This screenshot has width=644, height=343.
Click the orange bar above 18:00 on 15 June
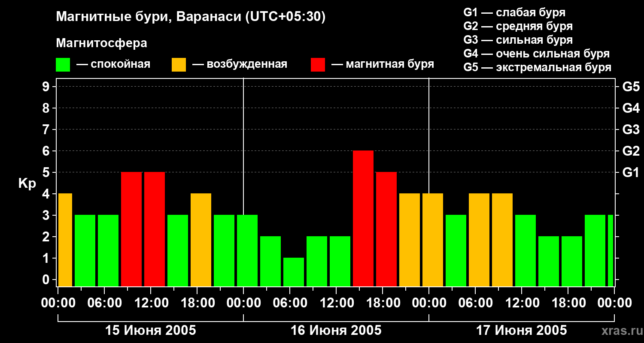click(201, 240)
